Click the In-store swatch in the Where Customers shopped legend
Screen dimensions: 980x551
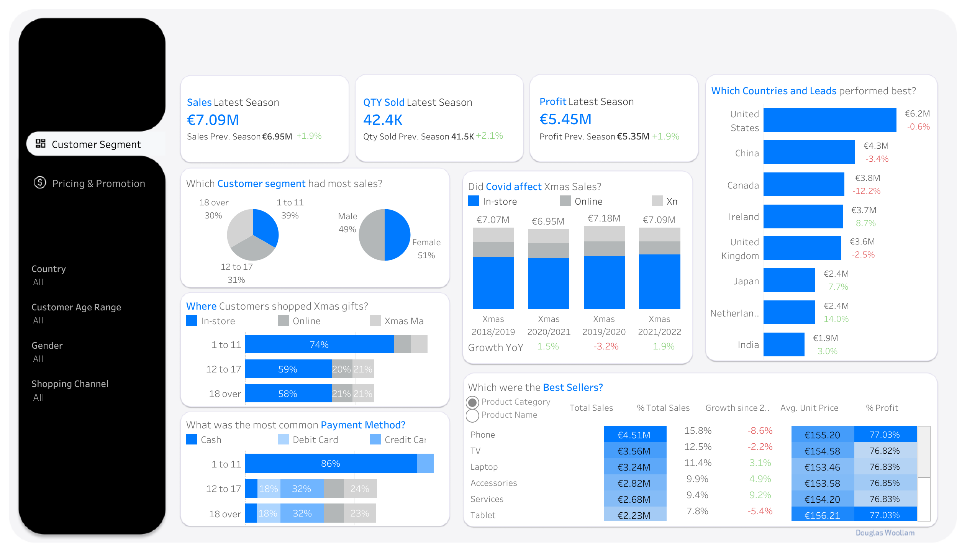click(x=192, y=321)
